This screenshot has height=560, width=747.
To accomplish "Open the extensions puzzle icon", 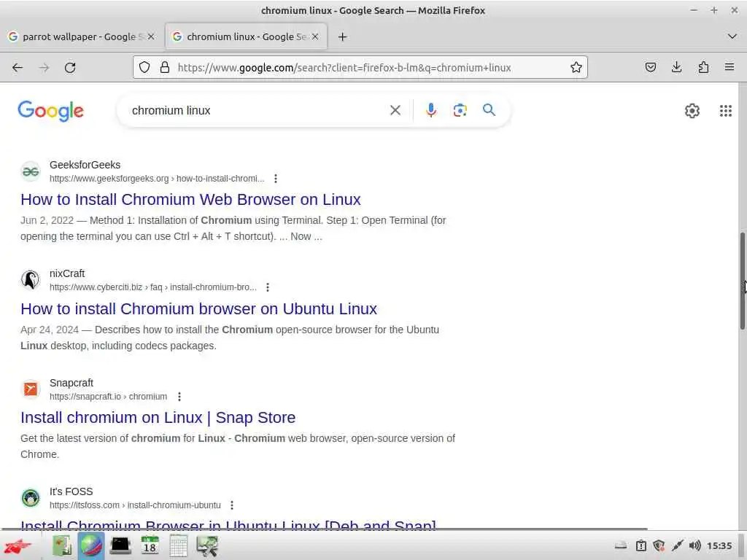I will pyautogui.click(x=703, y=67).
